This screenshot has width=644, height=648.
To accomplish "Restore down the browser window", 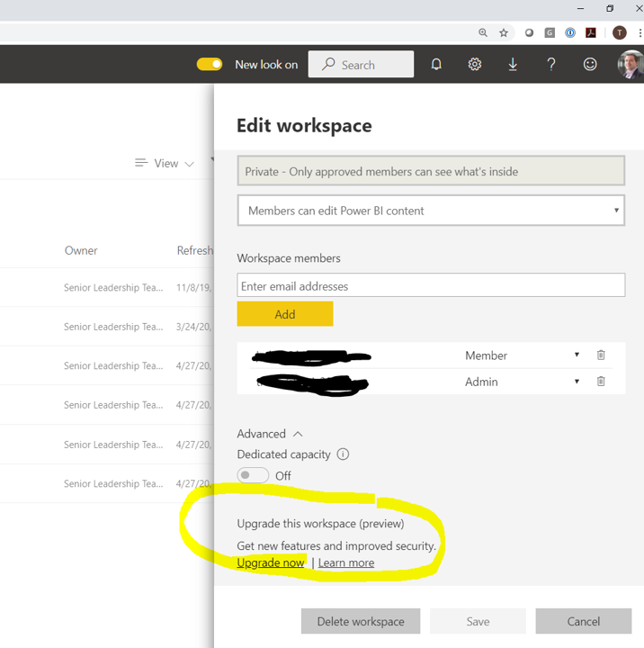I will click(610, 8).
